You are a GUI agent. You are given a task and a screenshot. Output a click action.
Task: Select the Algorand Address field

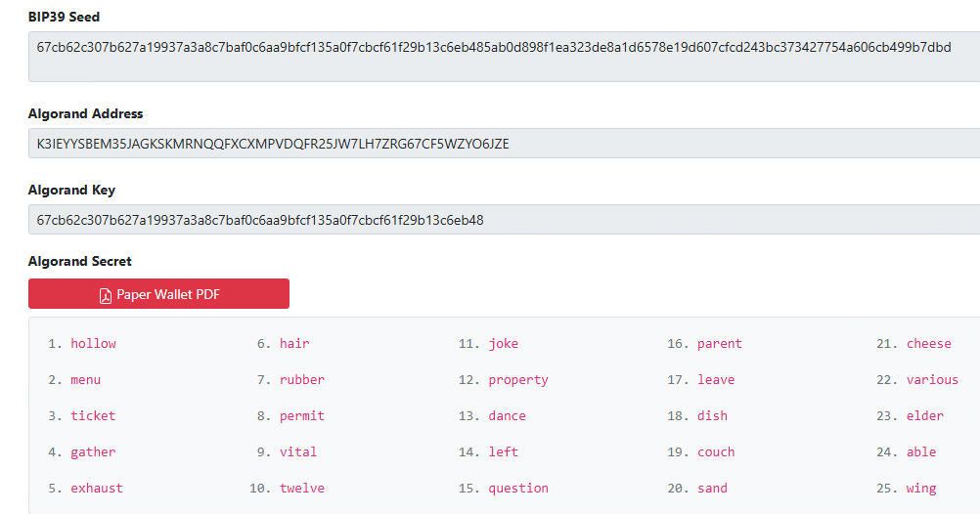(x=504, y=144)
